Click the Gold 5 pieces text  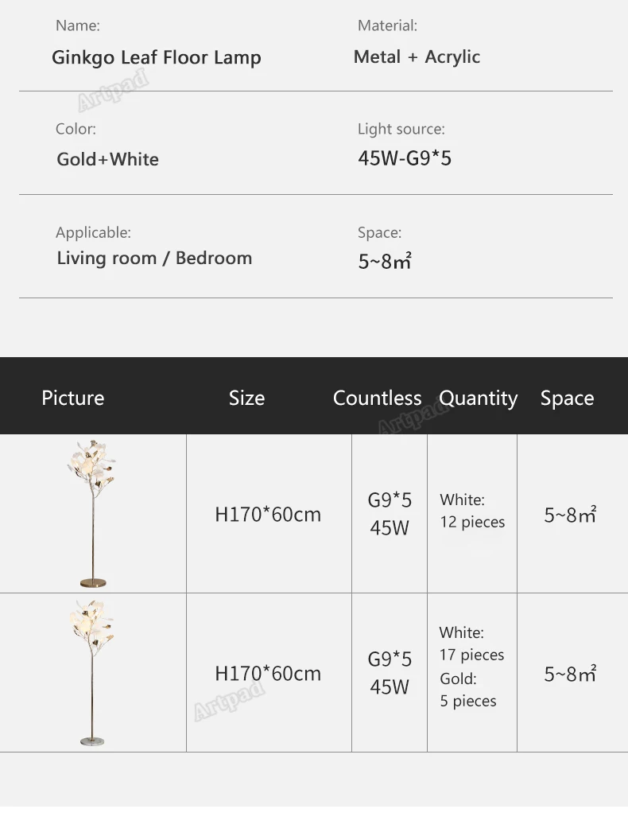468,690
